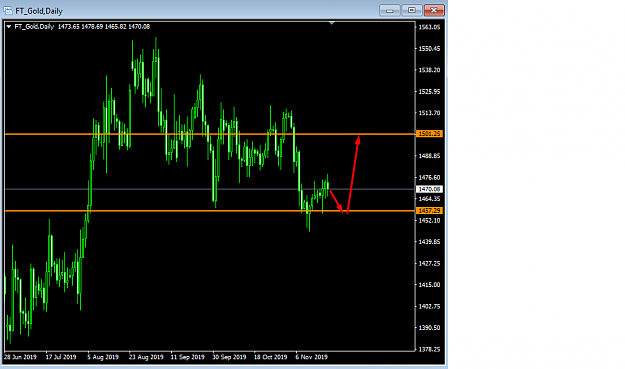The image size is (625, 369).
Task: Click price scale value 1525.95
Action: pyautogui.click(x=429, y=92)
